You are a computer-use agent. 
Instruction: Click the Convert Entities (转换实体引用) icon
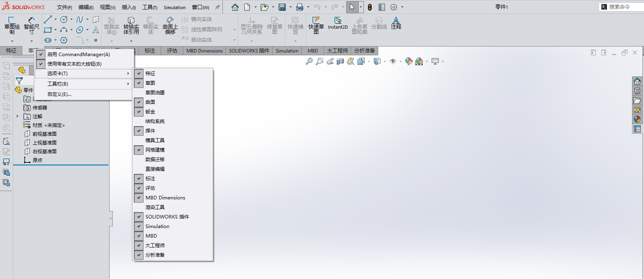[131, 20]
